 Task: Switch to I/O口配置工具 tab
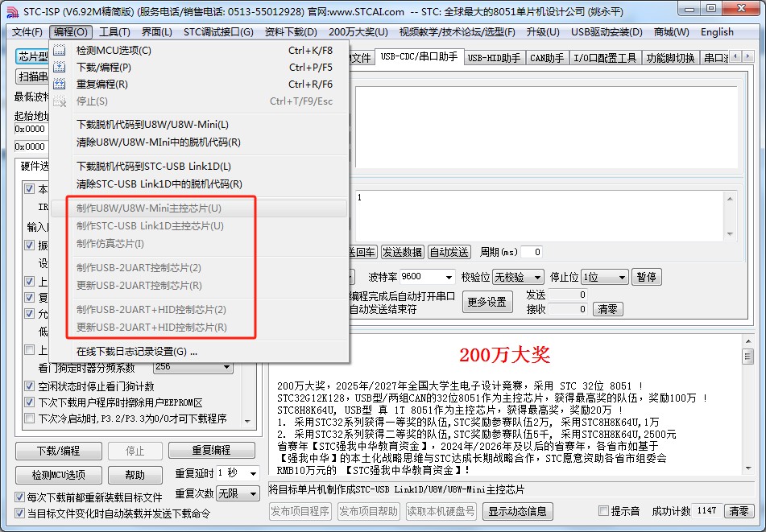[x=605, y=58]
